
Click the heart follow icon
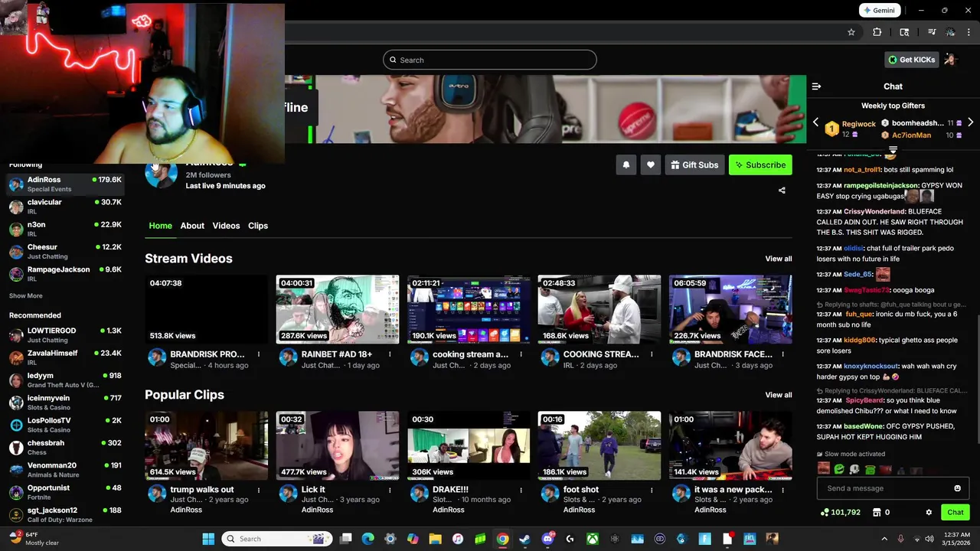(651, 165)
